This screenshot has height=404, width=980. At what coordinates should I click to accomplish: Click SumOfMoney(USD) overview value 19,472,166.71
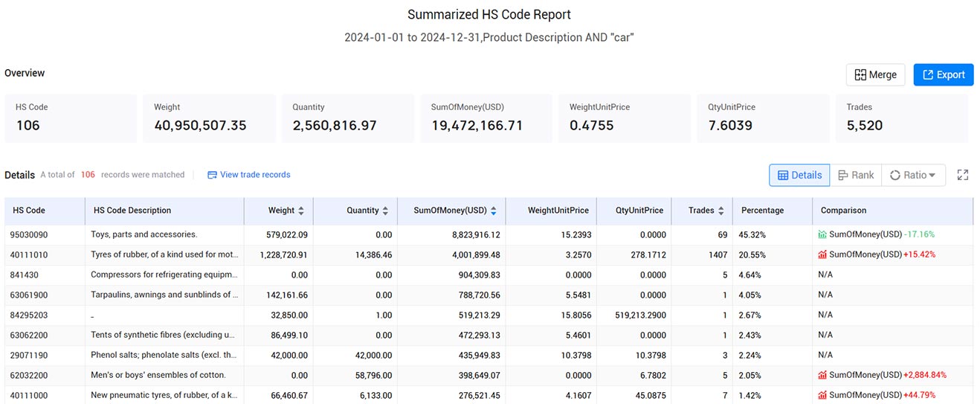(x=477, y=126)
